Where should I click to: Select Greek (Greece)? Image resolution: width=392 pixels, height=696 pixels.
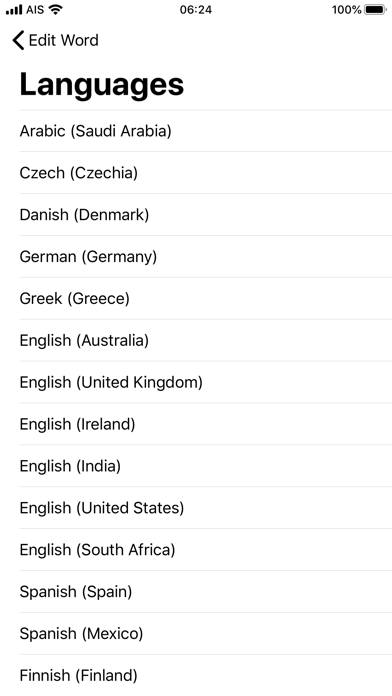[x=206, y=298]
